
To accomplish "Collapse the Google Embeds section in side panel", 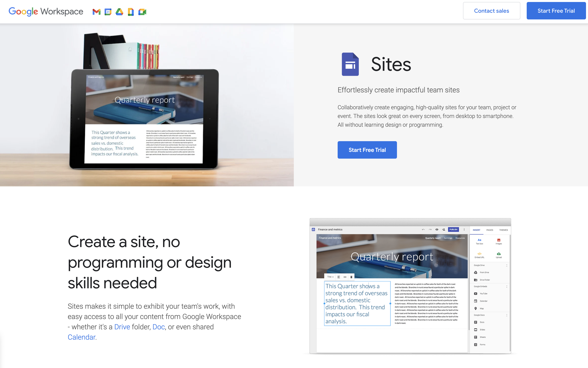I will (x=507, y=287).
